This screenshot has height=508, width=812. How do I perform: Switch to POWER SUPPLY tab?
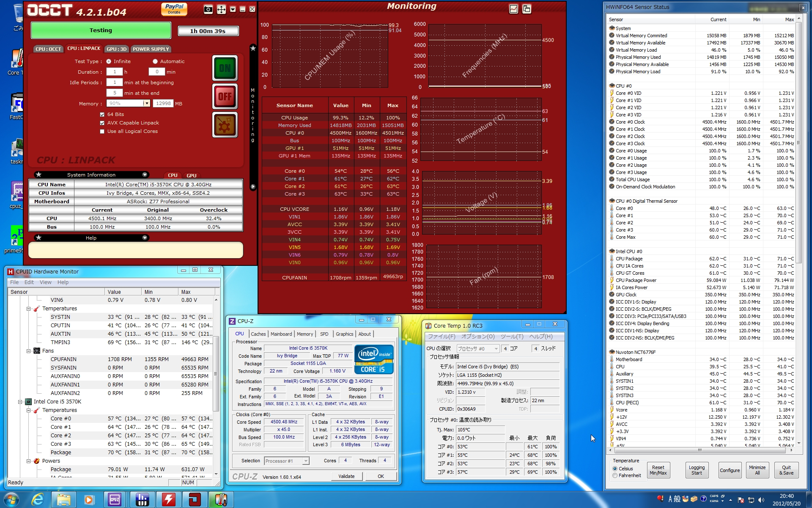click(151, 49)
